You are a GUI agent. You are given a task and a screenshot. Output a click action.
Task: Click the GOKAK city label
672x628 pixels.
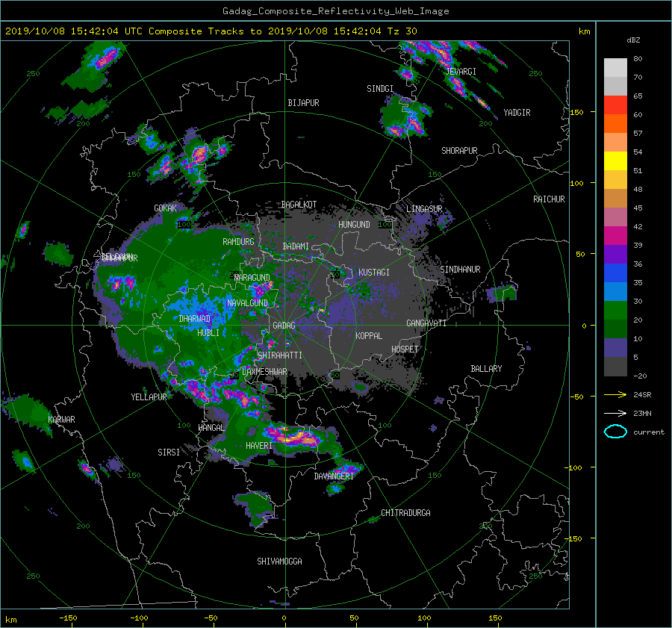click(165, 208)
